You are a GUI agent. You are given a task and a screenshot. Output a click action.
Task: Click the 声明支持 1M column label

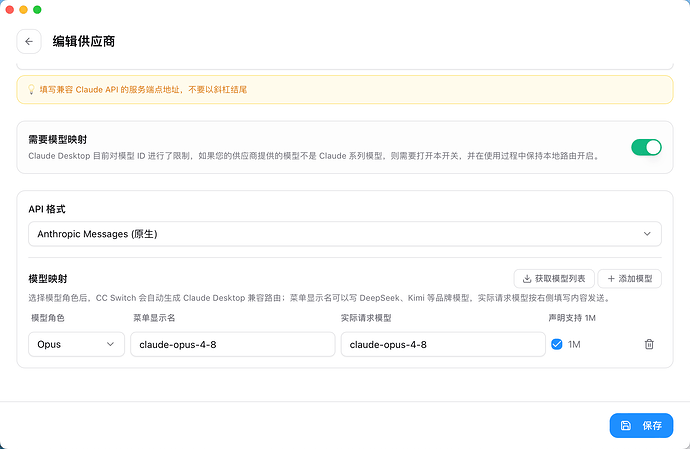[x=572, y=318]
